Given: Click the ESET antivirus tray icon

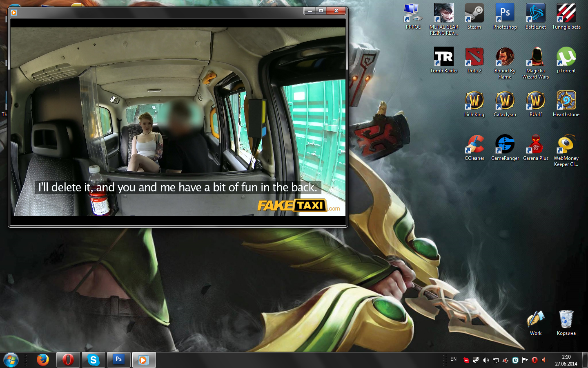Looking at the screenshot, I should 515,360.
